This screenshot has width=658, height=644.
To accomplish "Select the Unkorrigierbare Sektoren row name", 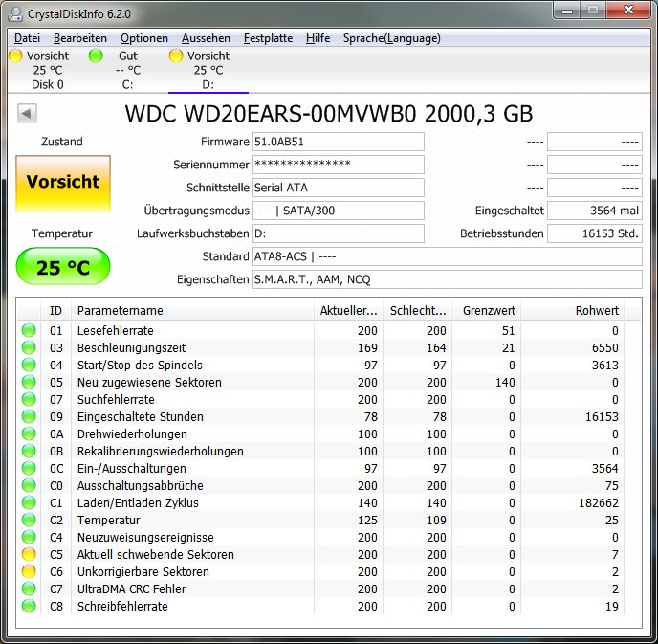I will (143, 572).
